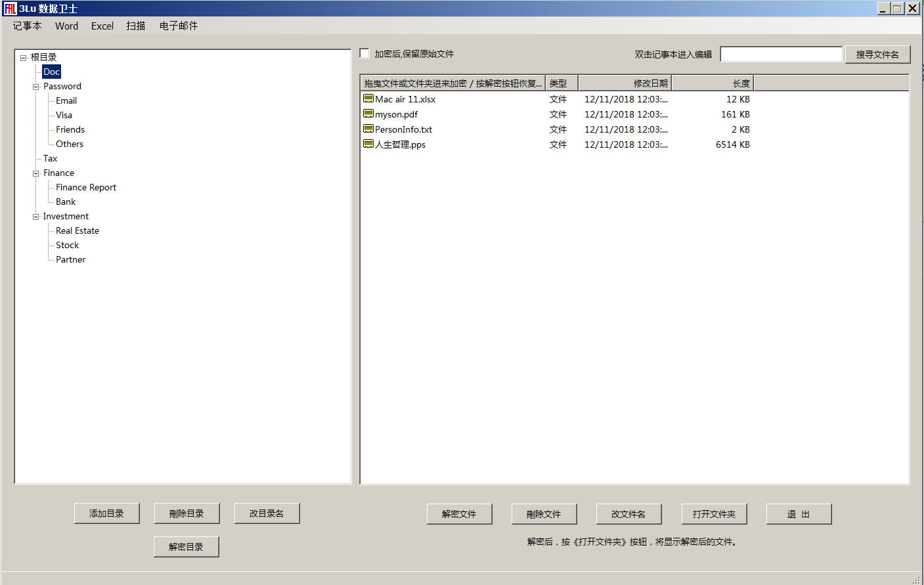The width and height of the screenshot is (924, 585).
Task: Open the Excel menu
Action: point(102,26)
